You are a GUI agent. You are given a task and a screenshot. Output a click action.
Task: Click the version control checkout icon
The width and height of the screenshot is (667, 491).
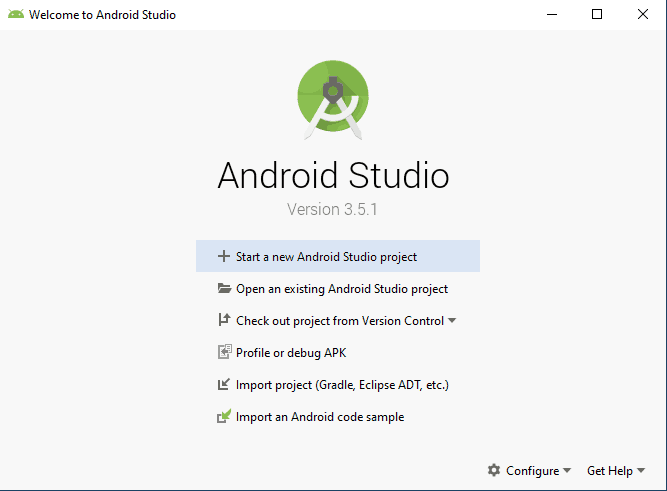[x=224, y=320]
